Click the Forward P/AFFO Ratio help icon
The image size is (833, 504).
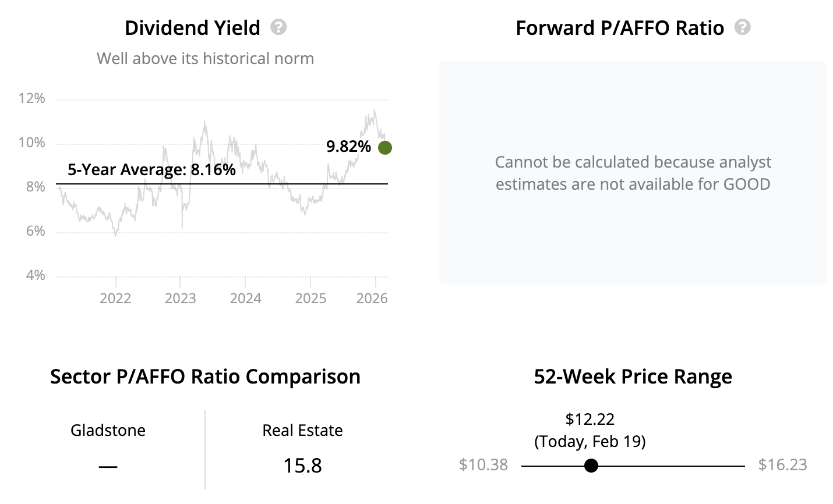pos(742,27)
